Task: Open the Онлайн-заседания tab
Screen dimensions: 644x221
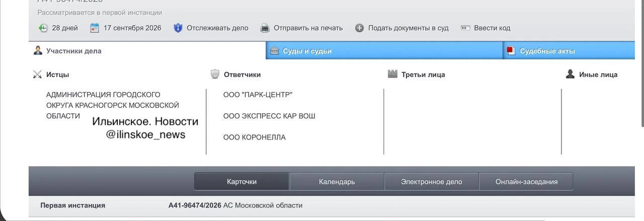Action: 526,182
